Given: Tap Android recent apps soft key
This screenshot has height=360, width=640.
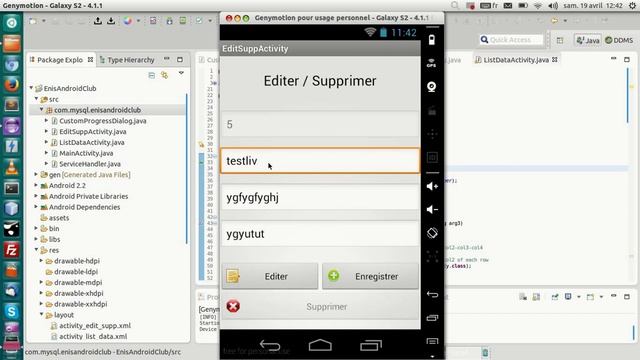Looking at the screenshot, I should 371,345.
